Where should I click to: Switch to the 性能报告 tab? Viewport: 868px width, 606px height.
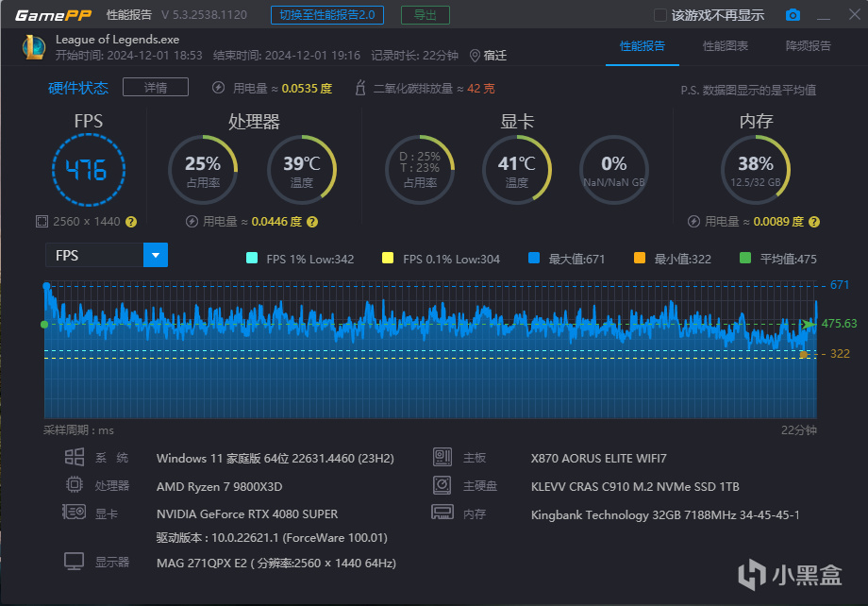[643, 46]
